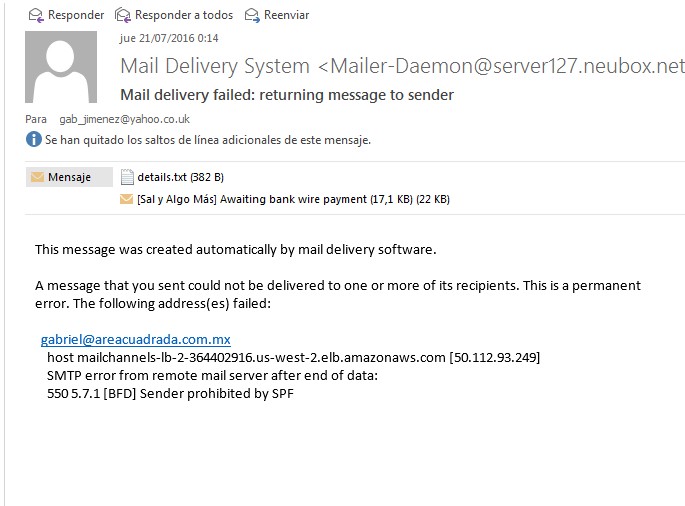Click the notice about removed line breaks

point(208,140)
